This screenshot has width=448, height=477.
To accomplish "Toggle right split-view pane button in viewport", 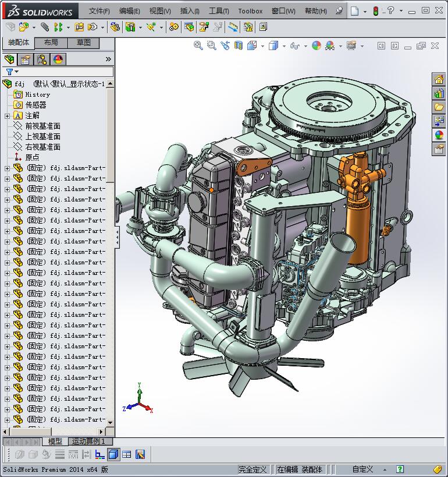I will point(394,45).
